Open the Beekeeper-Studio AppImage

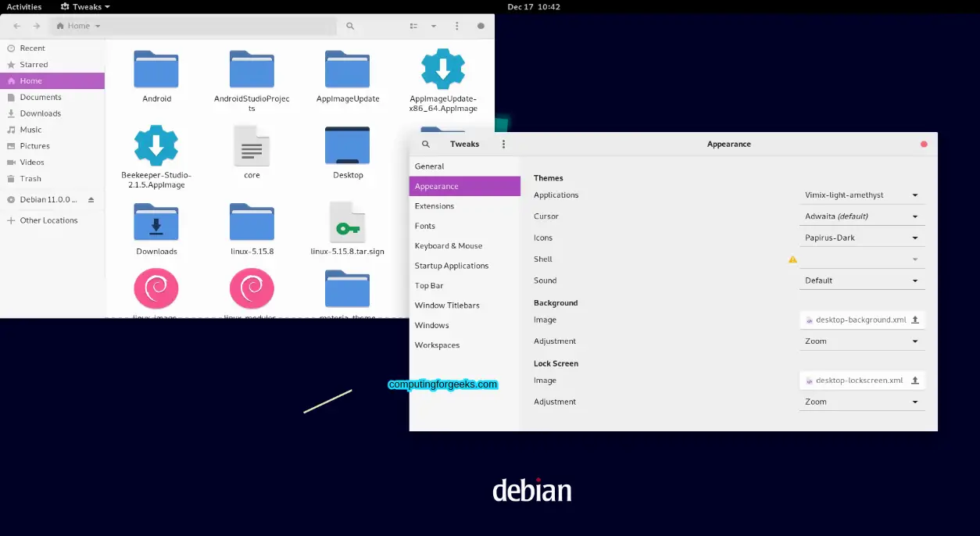click(x=156, y=146)
